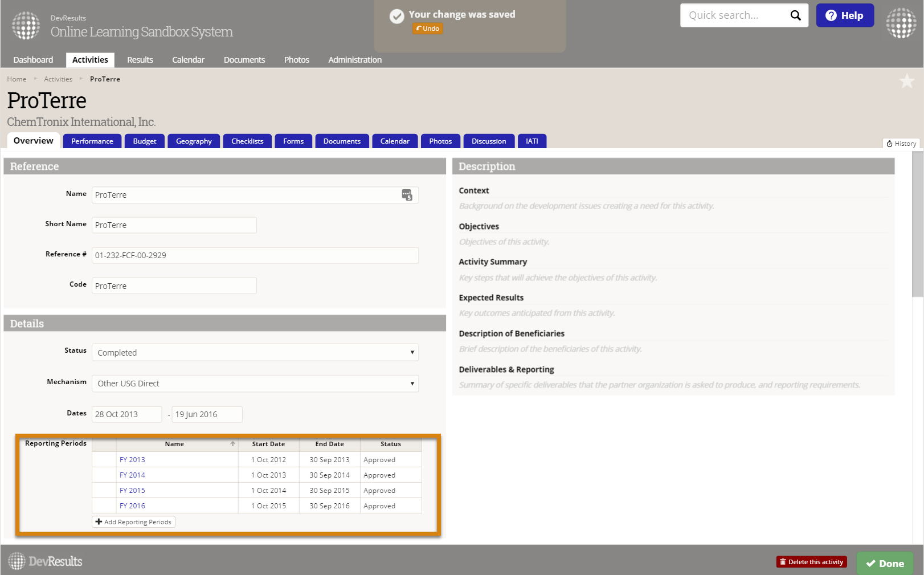
Task: Open the Photos menu in top navigation
Action: click(297, 60)
